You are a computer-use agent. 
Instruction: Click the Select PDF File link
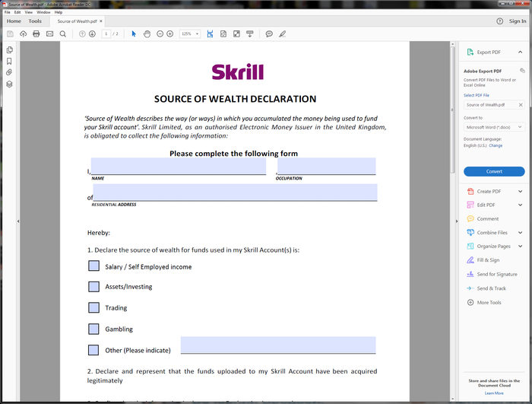click(x=477, y=95)
